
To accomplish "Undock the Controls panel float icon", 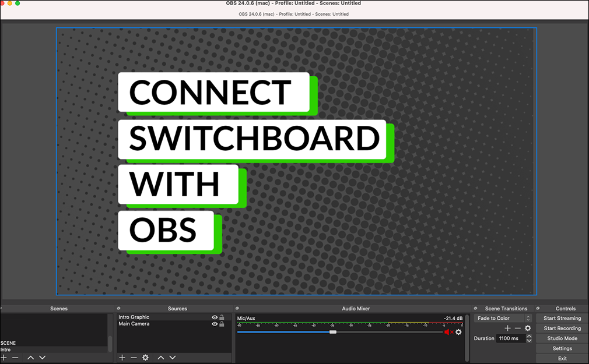I will coord(538,308).
